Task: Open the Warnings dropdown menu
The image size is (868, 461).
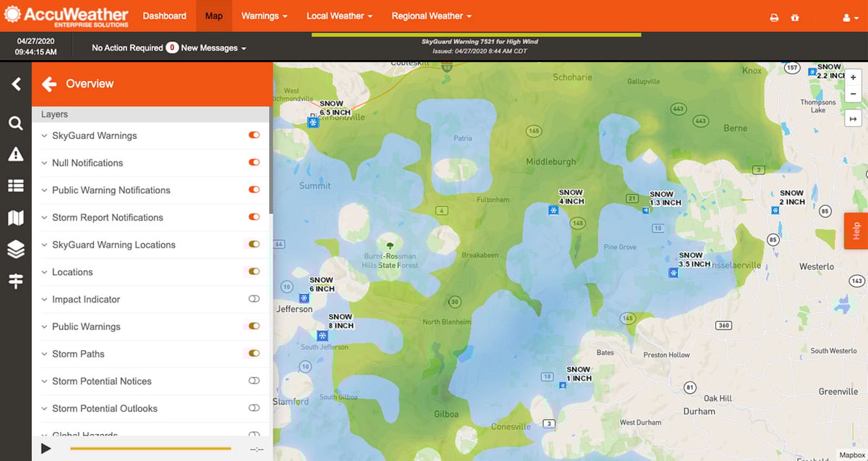Action: [x=264, y=16]
